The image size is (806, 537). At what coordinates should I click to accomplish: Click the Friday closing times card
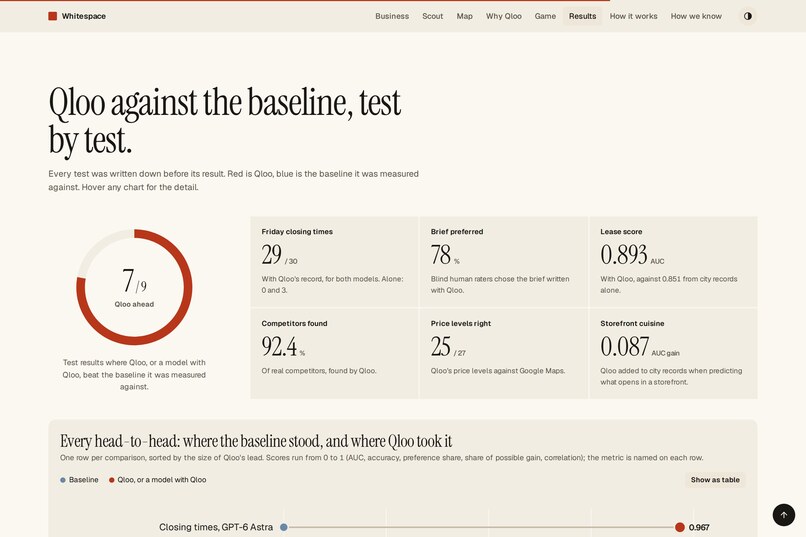334,262
